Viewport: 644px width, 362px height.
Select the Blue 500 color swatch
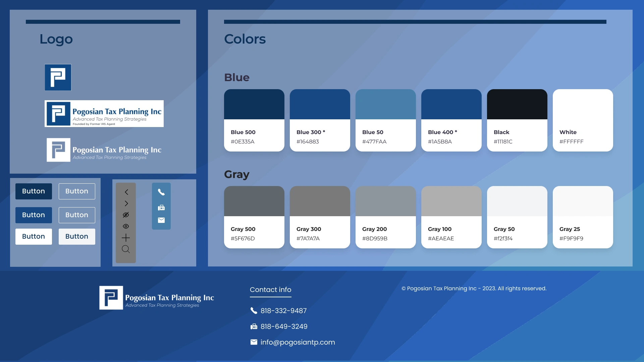pyautogui.click(x=254, y=104)
